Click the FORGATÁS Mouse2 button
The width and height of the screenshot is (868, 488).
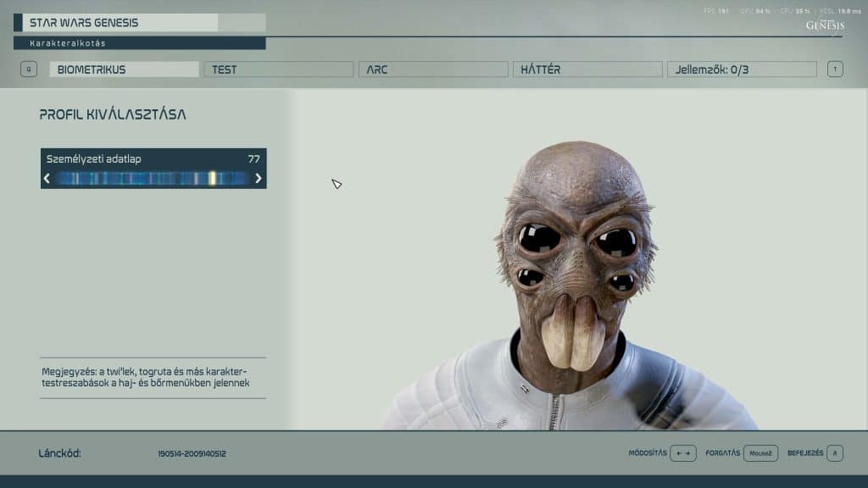click(x=760, y=453)
